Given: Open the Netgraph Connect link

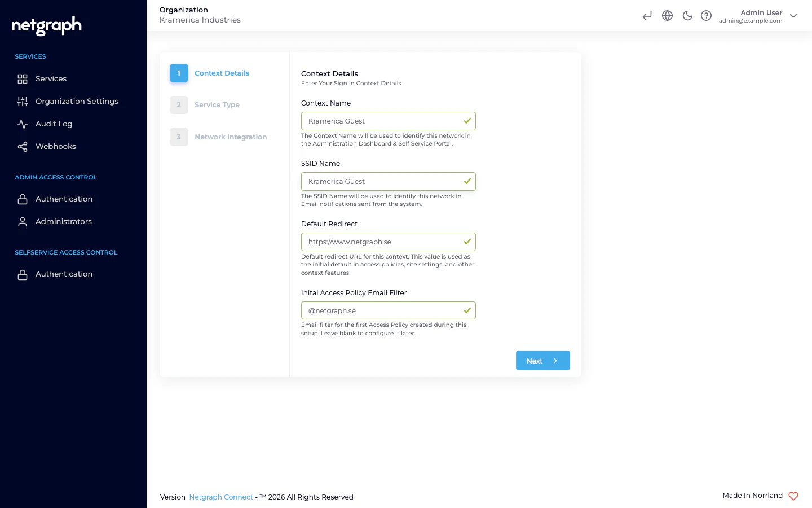Looking at the screenshot, I should coord(221,497).
